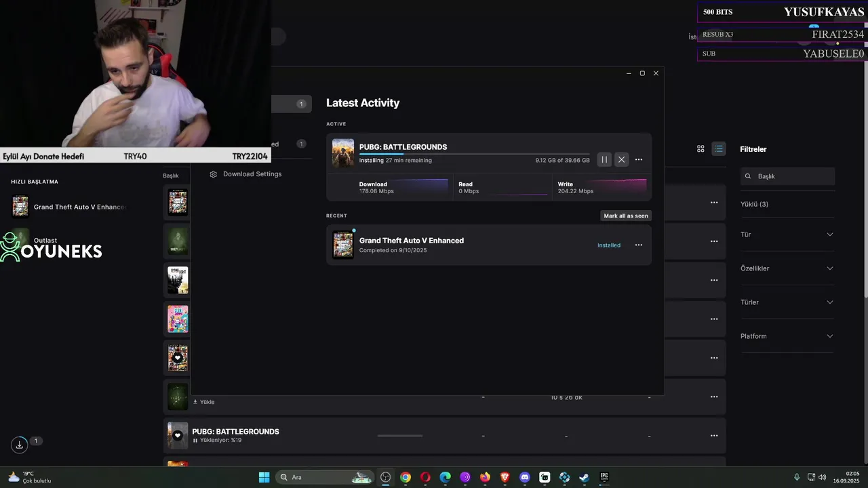Click Mark all as seen button
868x488 pixels.
click(x=626, y=216)
